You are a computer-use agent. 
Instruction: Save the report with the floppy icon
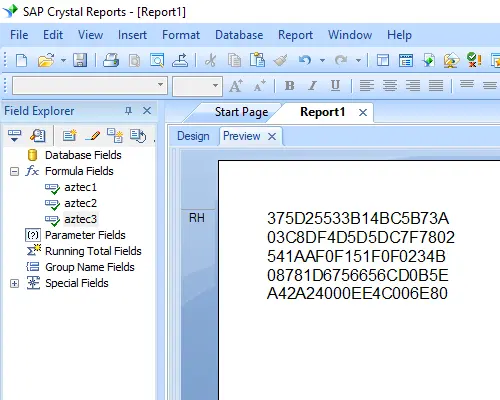[80, 61]
